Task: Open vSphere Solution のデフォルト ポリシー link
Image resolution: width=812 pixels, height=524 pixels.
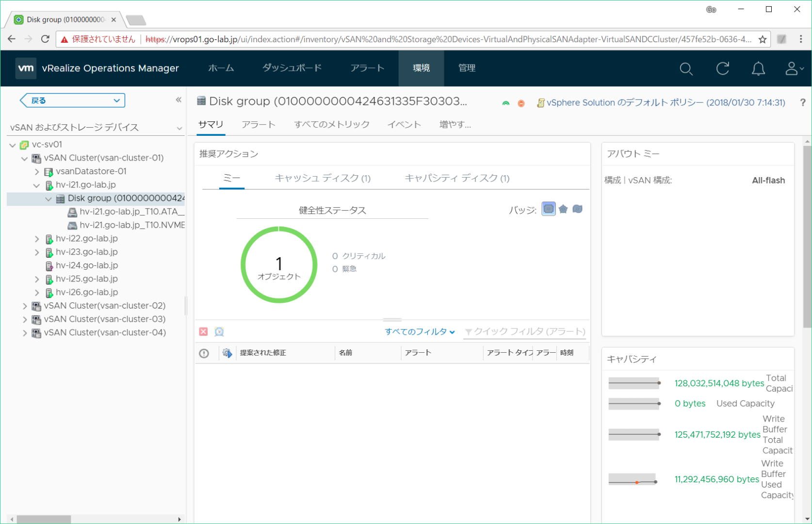Action: (x=666, y=103)
